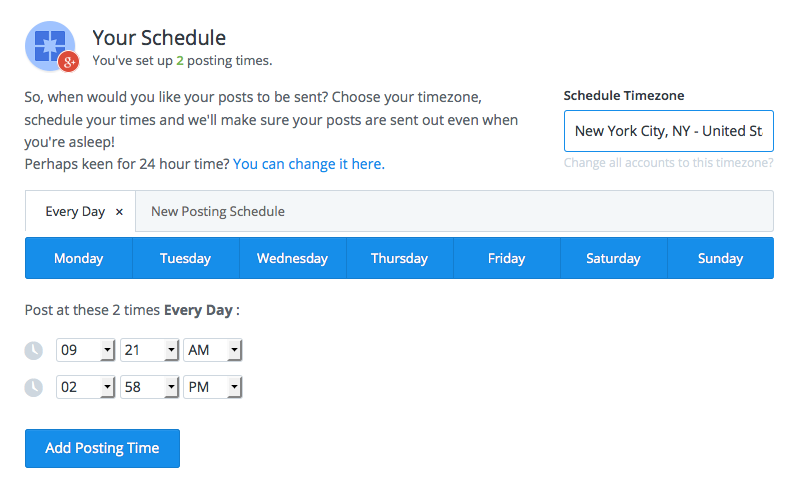Select the Every Day tab
The width and height of the screenshot is (789, 483).
coord(75,212)
